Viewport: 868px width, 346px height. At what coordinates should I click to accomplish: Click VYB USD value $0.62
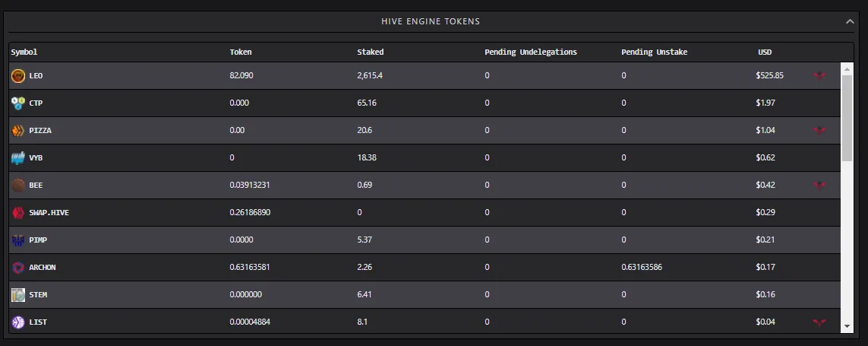click(x=765, y=157)
